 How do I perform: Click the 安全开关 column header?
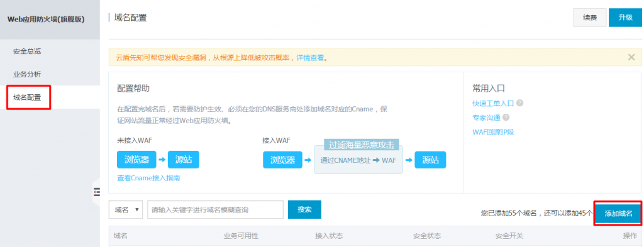pos(509,236)
